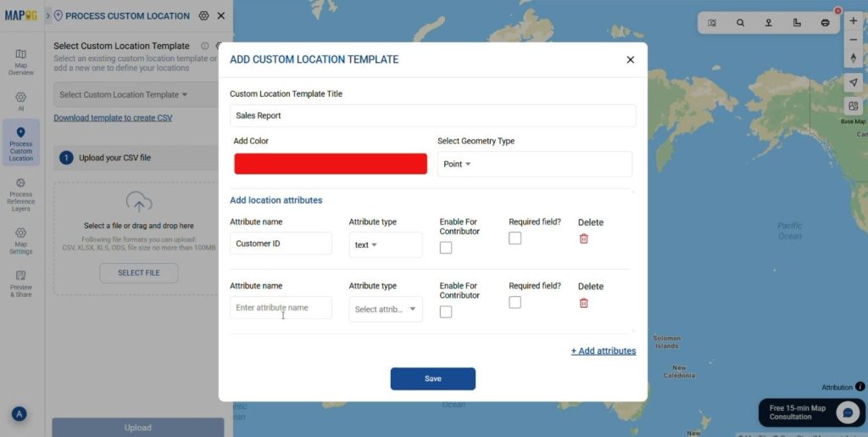This screenshot has height=437, width=868.
Task: Open Process Reference Layers in sidebar
Action: (20, 195)
